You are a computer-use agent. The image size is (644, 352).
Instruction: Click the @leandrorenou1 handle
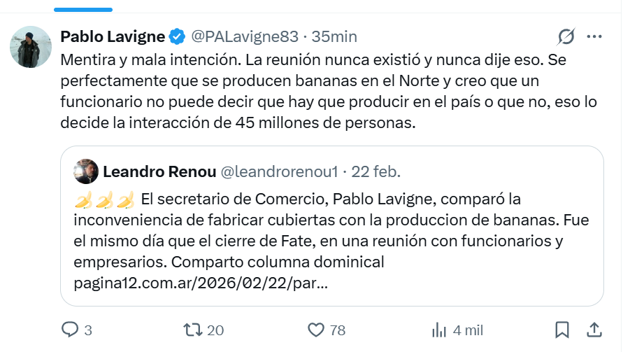279,171
